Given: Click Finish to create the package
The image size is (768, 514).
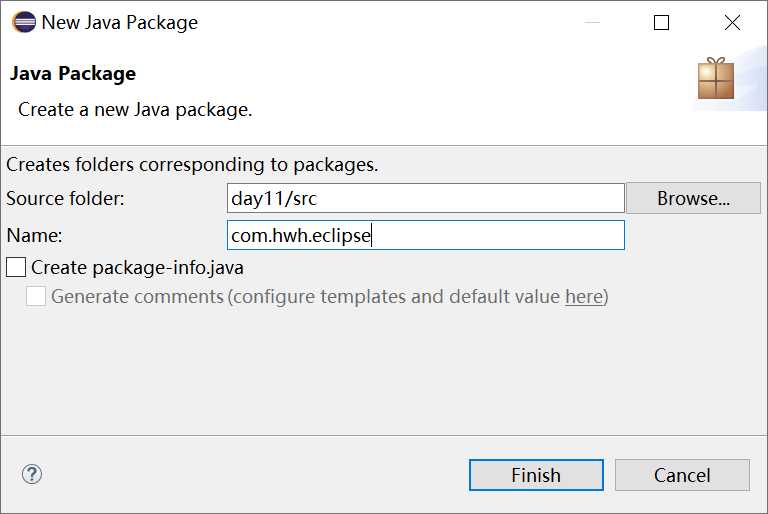Looking at the screenshot, I should tap(536, 475).
